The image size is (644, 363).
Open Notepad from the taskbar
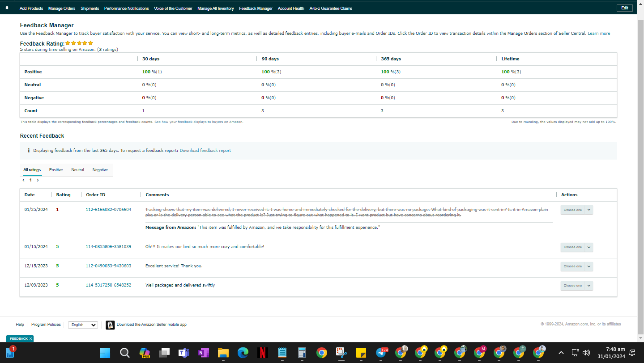coord(282,353)
